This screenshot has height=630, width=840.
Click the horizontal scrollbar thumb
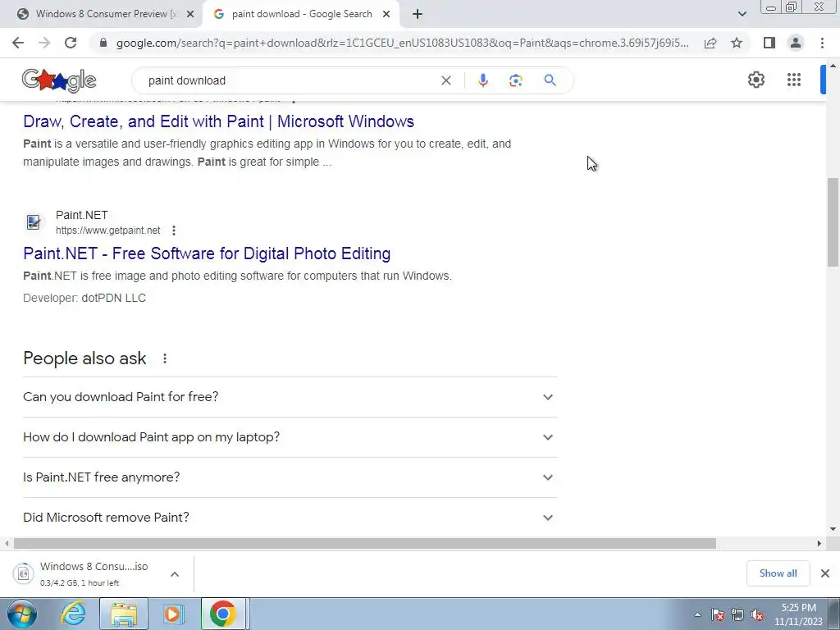click(x=365, y=543)
